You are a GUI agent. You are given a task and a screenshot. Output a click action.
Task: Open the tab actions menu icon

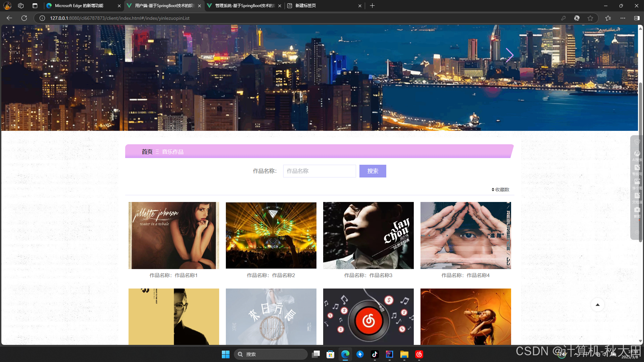(35, 6)
